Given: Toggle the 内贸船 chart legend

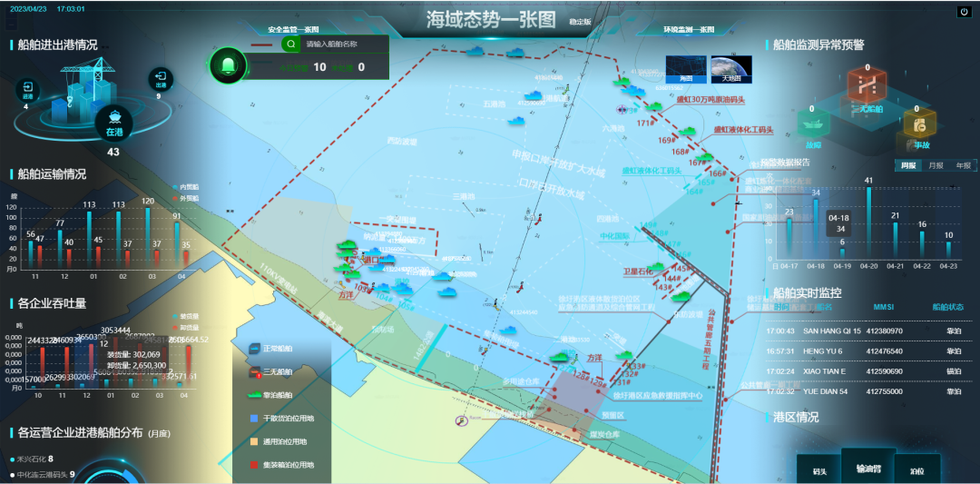Looking at the screenshot, I should tap(186, 186).
